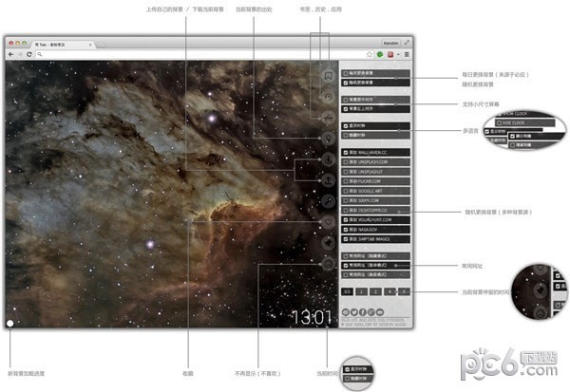Uncheck the NASA.GOV source checkbox
570x392 pixels.
(346, 230)
